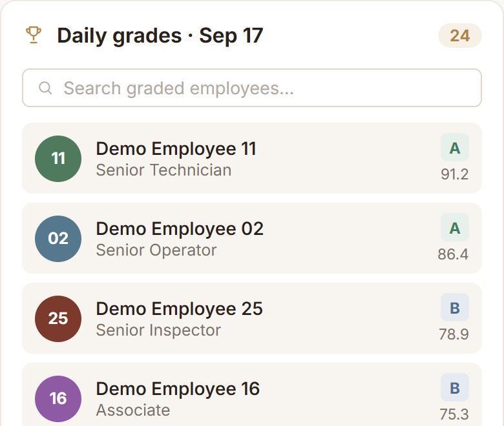Click grade A badge for Employee 02
This screenshot has height=426, width=504.
click(454, 227)
